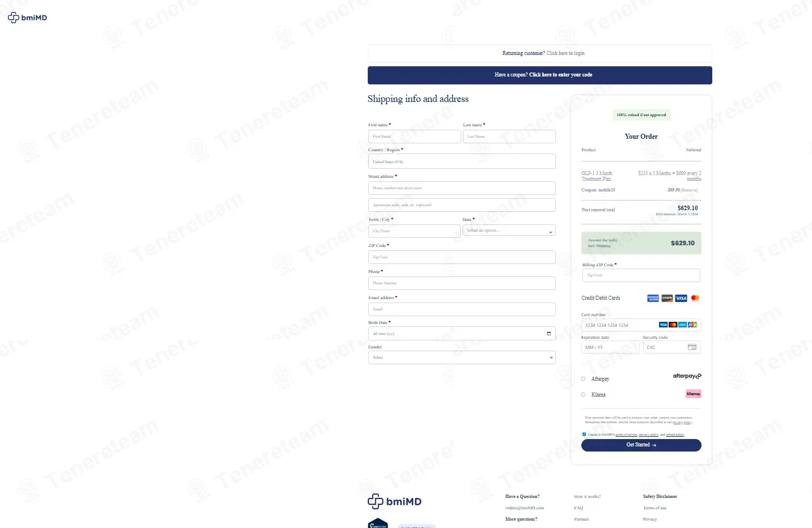Click the Security code CVC field
This screenshot has height=528, width=812.
[x=672, y=347]
